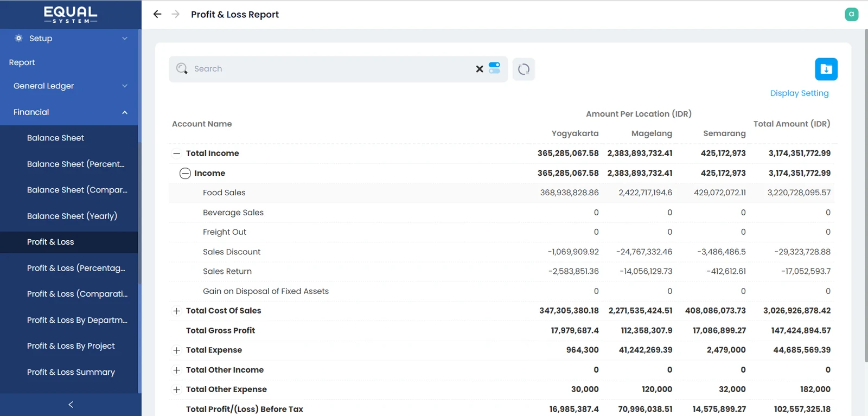Image resolution: width=868 pixels, height=416 pixels.
Task: Click the page vertical scrollbar
Action: point(866,195)
